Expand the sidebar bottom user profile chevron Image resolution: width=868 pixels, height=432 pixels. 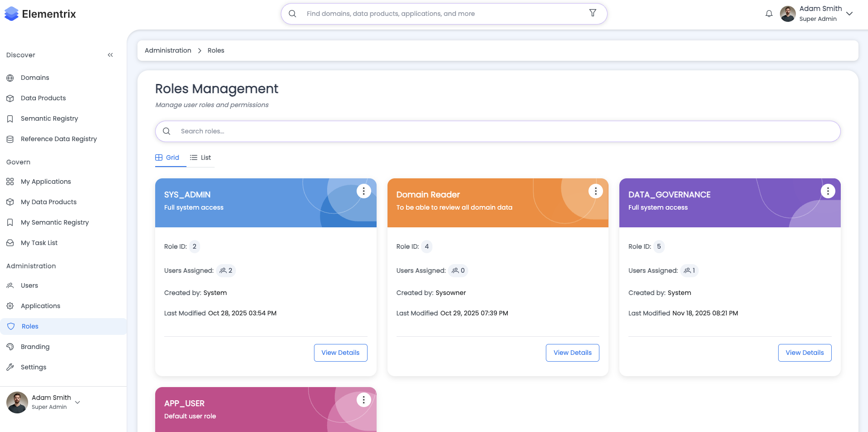78,402
